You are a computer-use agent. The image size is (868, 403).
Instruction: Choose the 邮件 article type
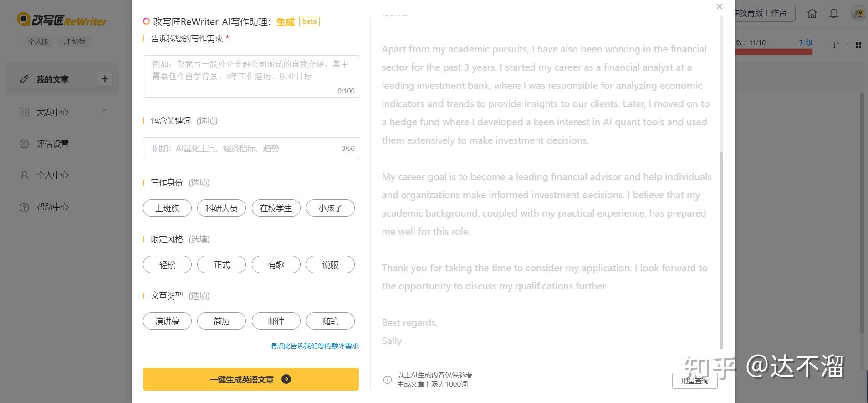276,321
